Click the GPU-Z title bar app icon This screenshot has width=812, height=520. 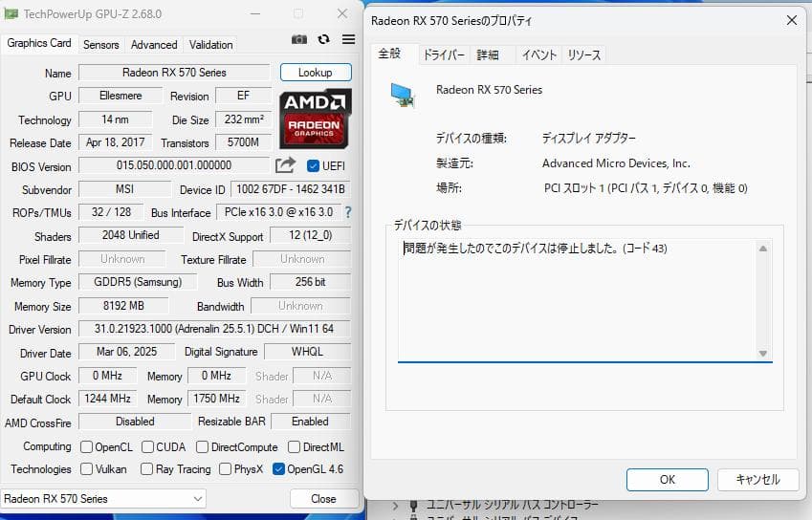[x=11, y=14]
